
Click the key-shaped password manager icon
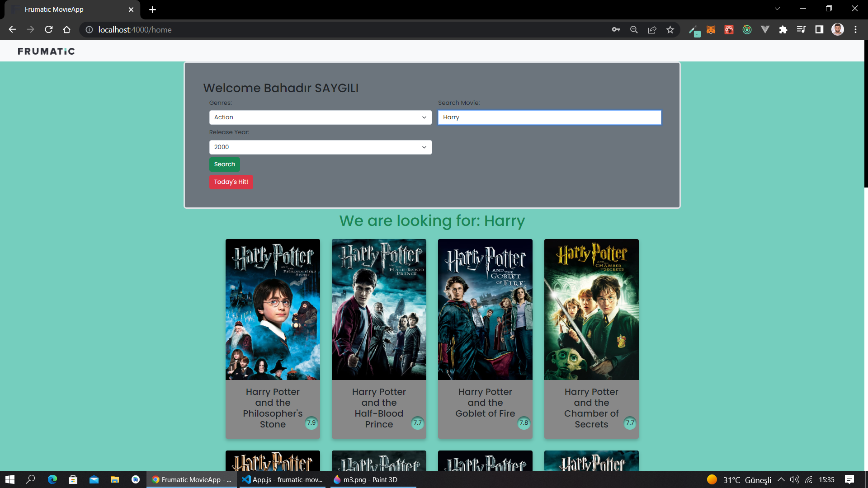tap(616, 29)
